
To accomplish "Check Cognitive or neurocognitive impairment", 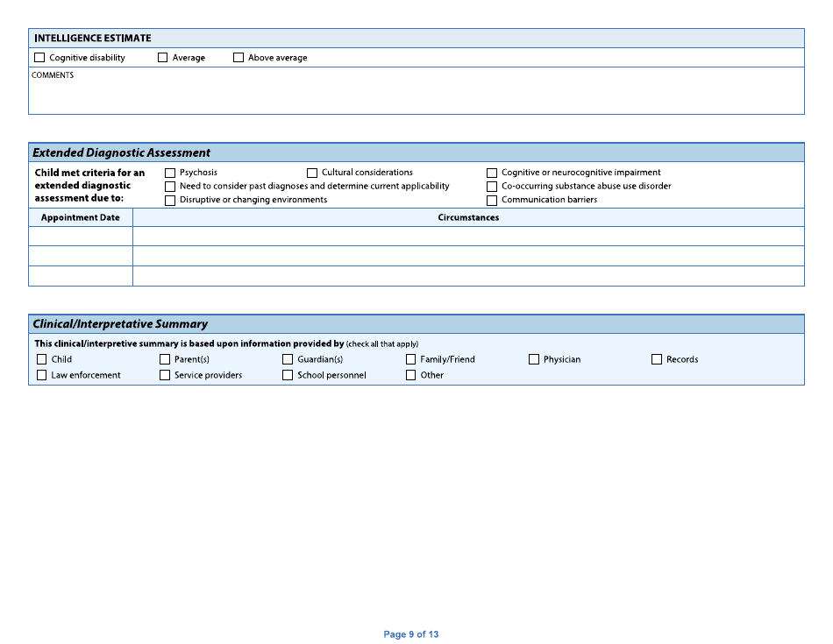I will tap(492, 173).
